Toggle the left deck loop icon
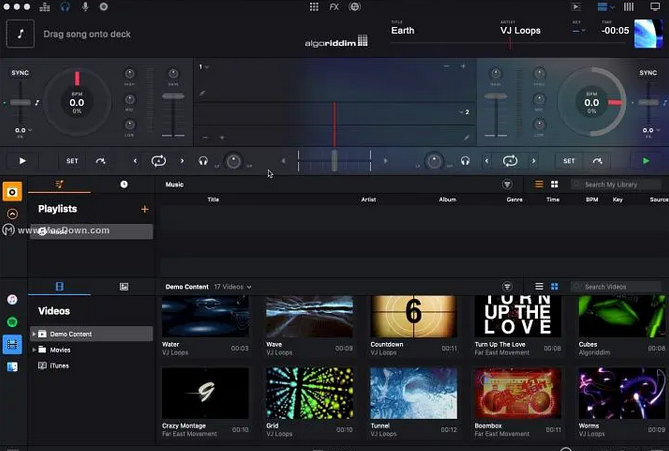The width and height of the screenshot is (669, 451). (x=158, y=160)
